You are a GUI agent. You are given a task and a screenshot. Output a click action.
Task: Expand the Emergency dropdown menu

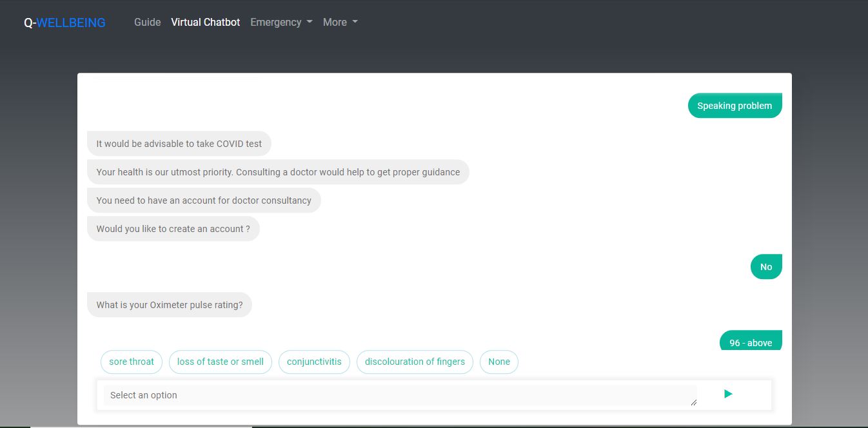pos(281,22)
